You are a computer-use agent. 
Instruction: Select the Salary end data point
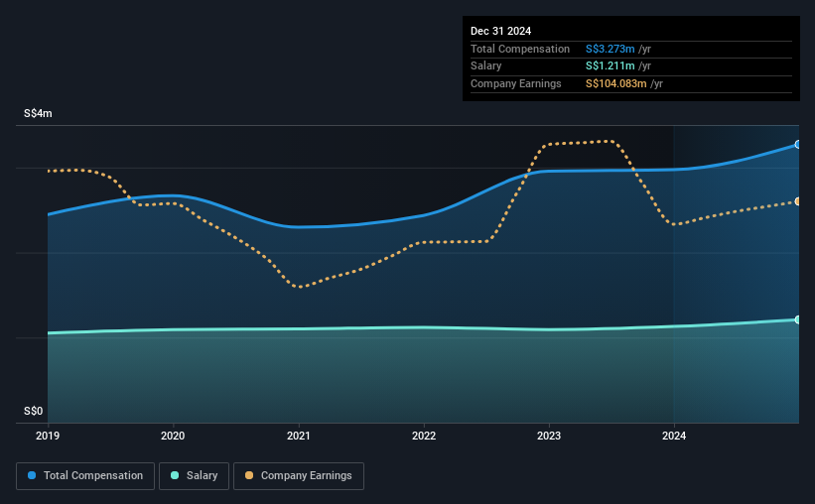click(798, 319)
